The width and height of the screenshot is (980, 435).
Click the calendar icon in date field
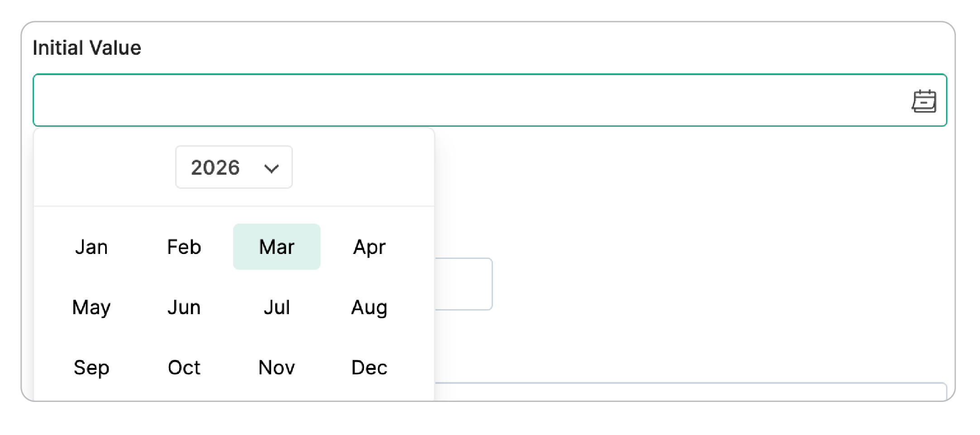(923, 101)
